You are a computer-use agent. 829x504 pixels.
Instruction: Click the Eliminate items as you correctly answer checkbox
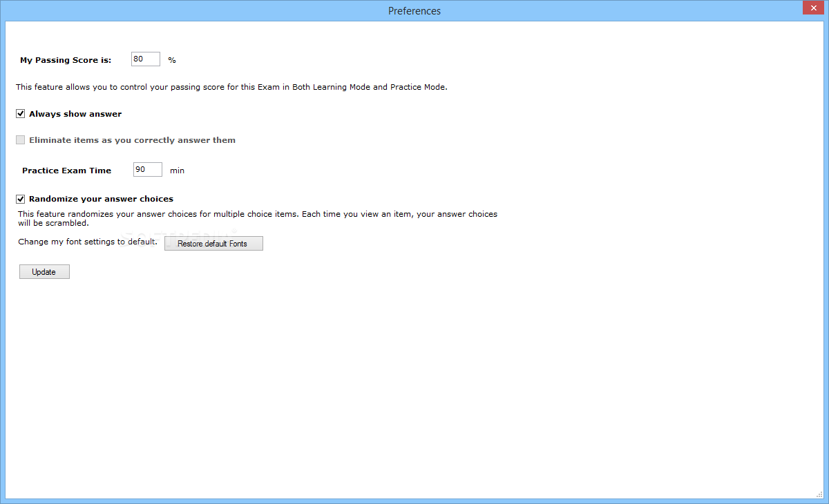pos(21,140)
